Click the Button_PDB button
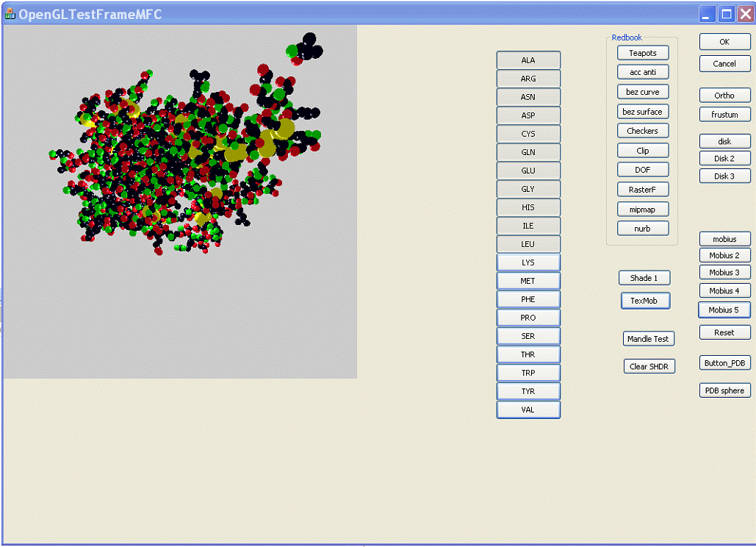Viewport: 756px width, 547px height. 724,363
